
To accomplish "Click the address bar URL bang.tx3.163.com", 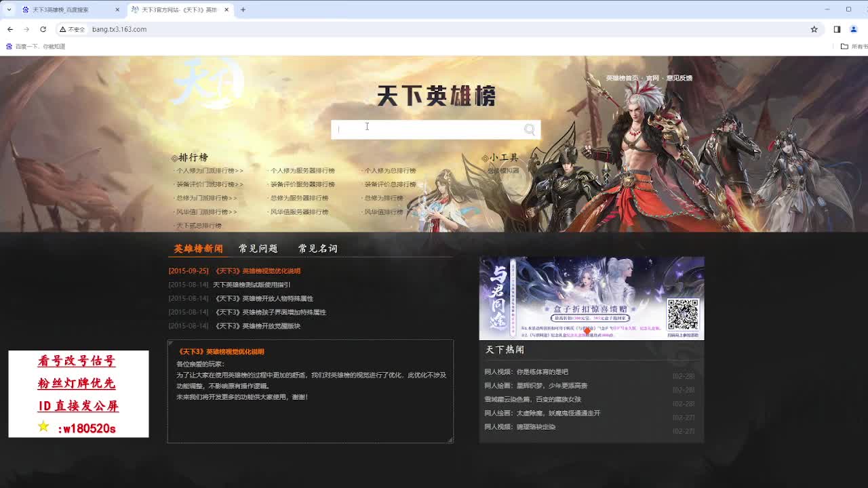I will pos(119,29).
